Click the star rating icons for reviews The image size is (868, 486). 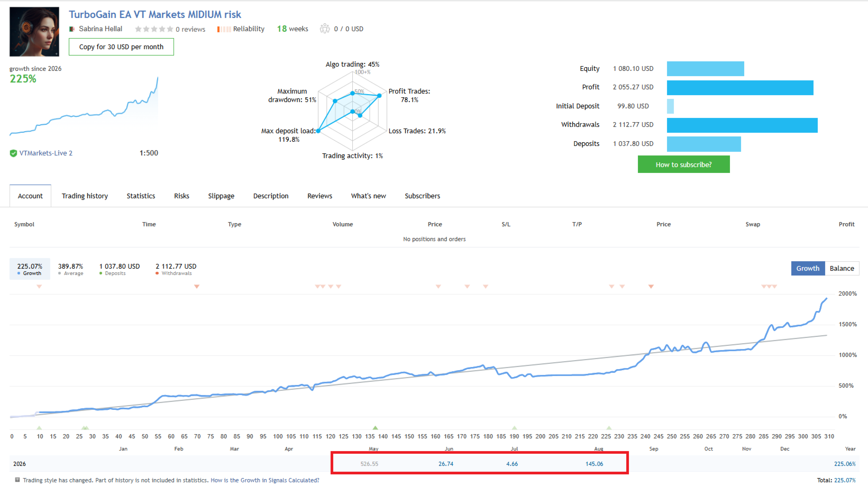[154, 29]
